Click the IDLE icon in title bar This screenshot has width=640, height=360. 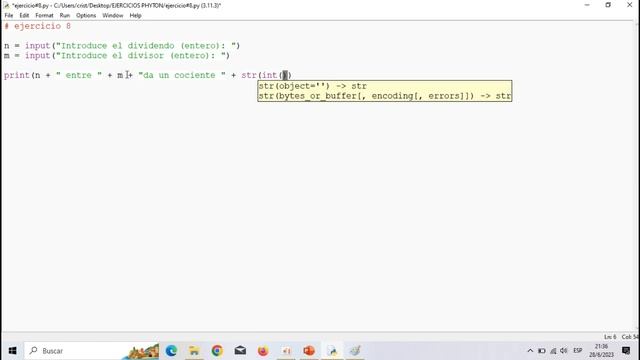point(6,5)
